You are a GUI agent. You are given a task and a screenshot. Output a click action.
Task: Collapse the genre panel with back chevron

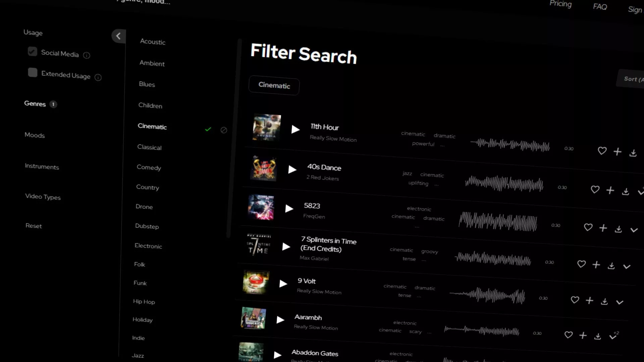[118, 36]
